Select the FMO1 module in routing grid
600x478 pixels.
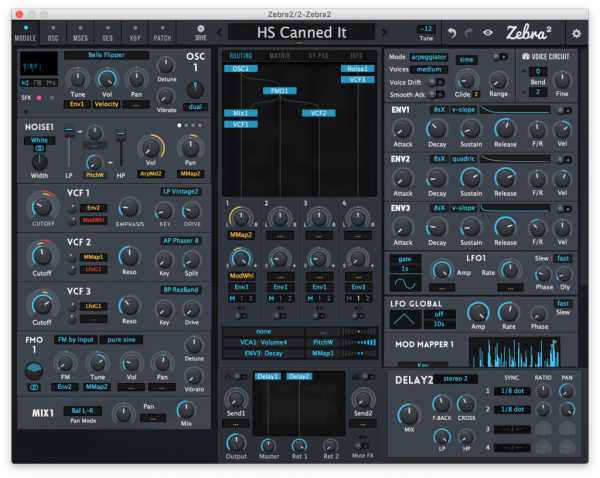279,91
